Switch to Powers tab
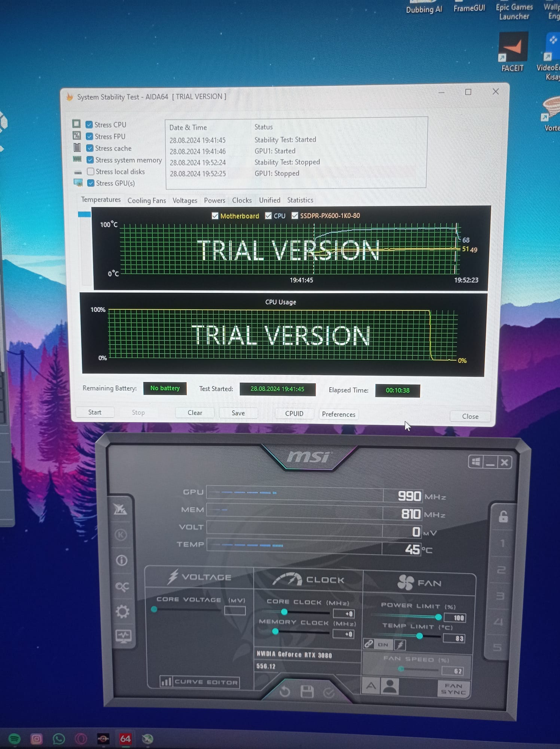This screenshot has width=560, height=749. pyautogui.click(x=214, y=200)
